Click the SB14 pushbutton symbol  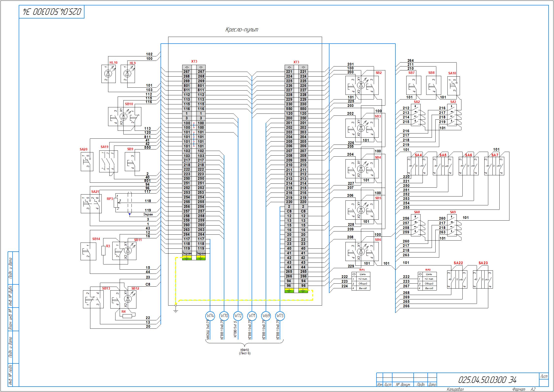(x=88, y=251)
